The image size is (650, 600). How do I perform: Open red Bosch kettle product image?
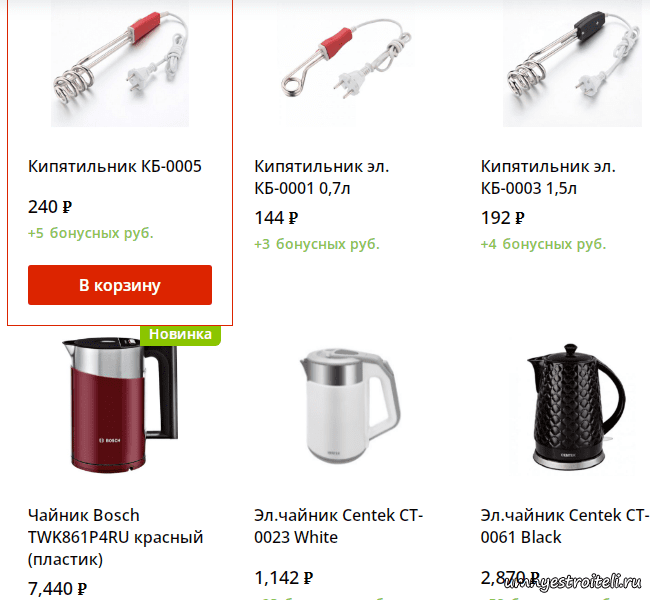tap(120, 406)
